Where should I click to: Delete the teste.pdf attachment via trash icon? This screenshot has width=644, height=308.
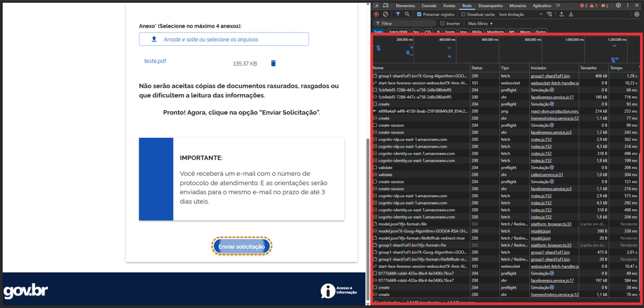273,63
